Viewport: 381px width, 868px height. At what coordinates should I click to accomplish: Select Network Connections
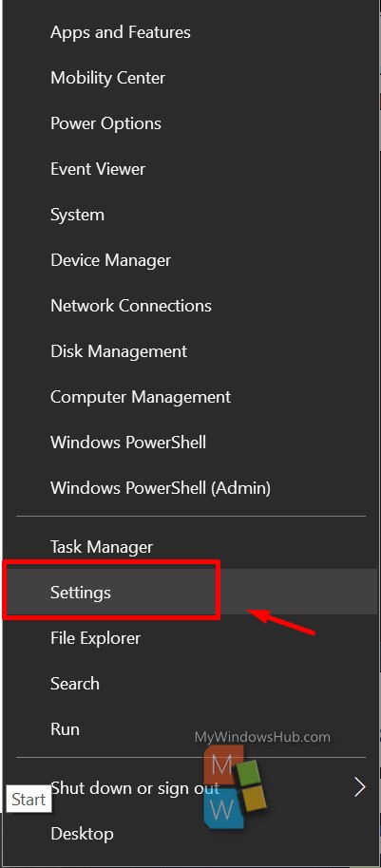190,306
